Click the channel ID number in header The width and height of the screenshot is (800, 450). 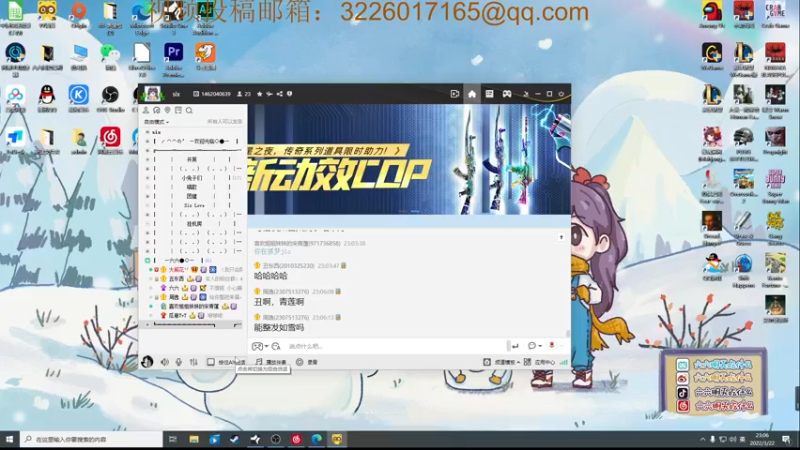[212, 94]
